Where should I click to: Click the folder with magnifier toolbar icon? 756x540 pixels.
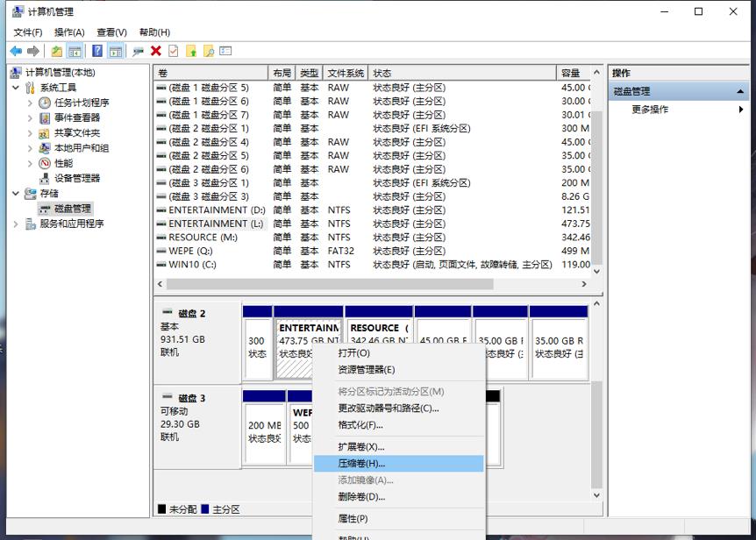pos(209,52)
